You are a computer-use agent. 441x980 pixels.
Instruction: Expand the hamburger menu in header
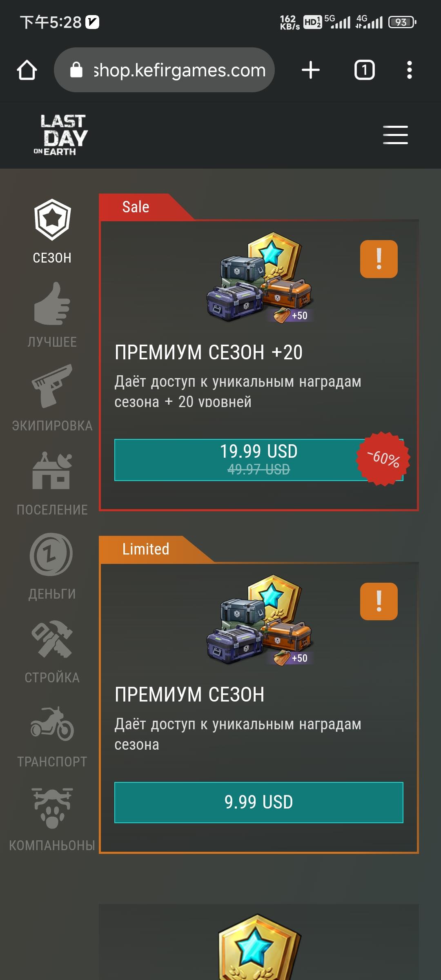(395, 135)
